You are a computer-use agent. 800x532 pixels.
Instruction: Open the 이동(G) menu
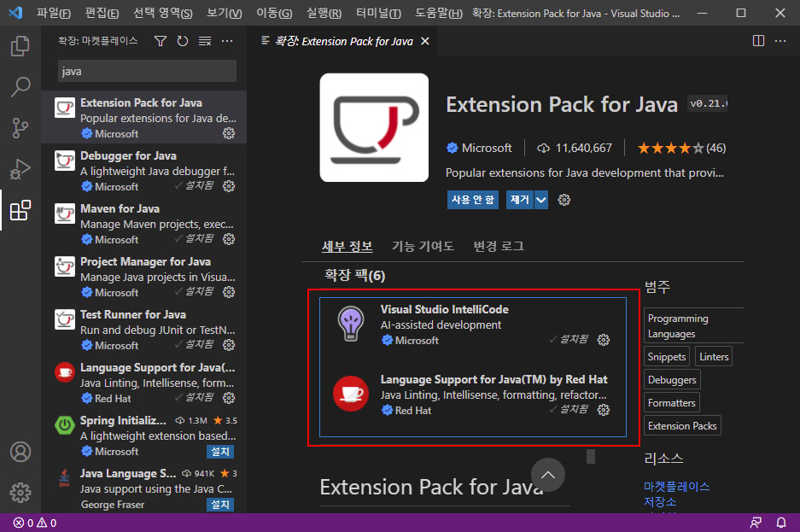pos(274,14)
